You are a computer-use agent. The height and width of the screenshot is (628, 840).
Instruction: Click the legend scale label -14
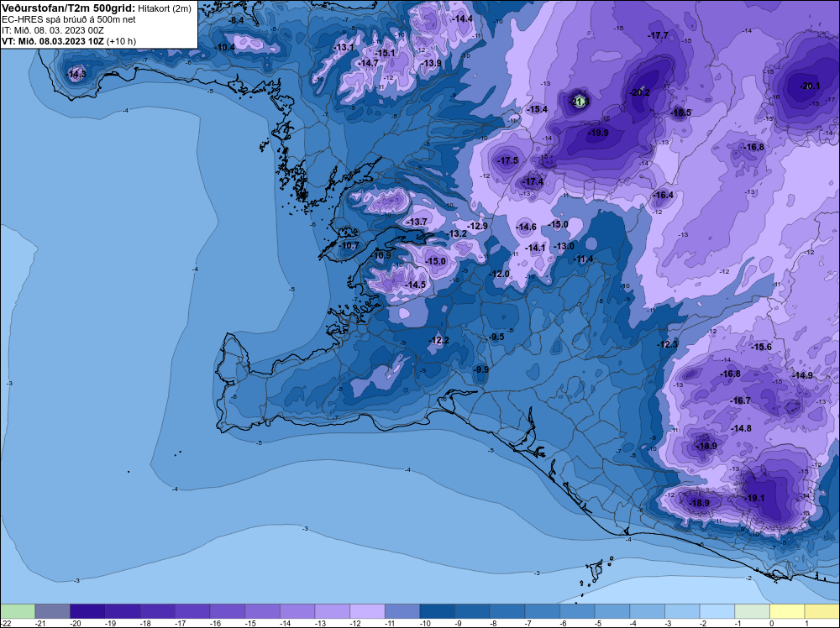[286, 623]
